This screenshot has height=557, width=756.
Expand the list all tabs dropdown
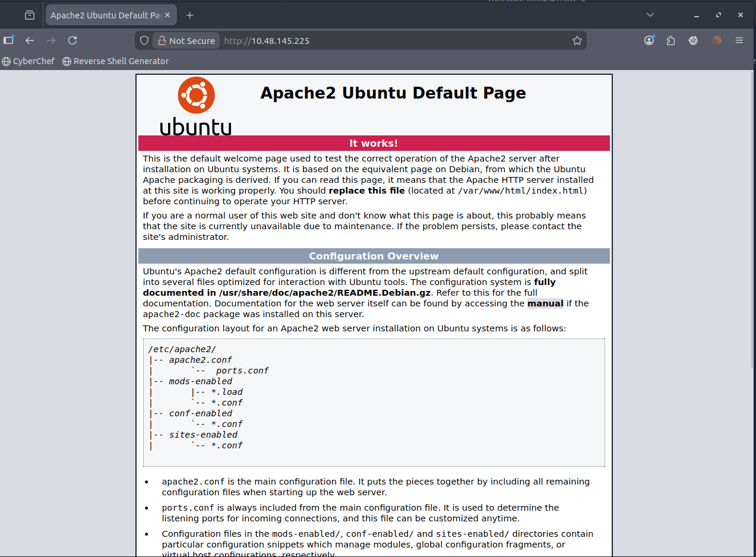point(650,15)
